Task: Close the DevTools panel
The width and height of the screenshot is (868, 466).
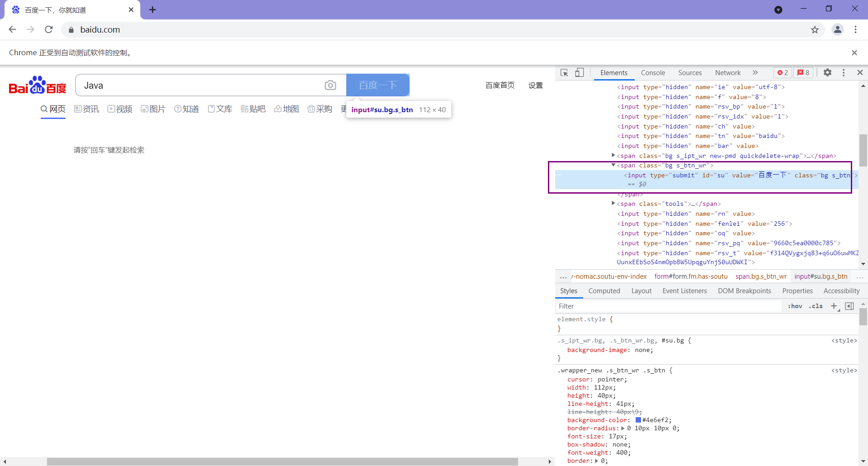Action: click(x=860, y=73)
